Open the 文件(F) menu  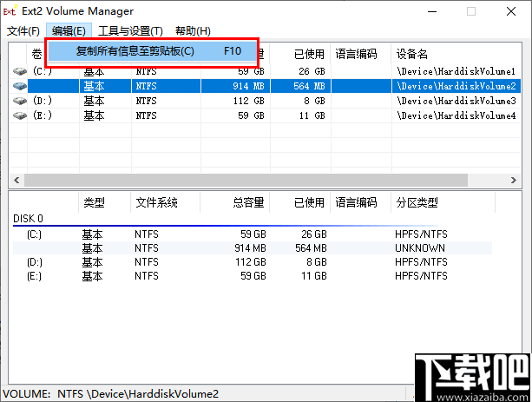coord(23,31)
